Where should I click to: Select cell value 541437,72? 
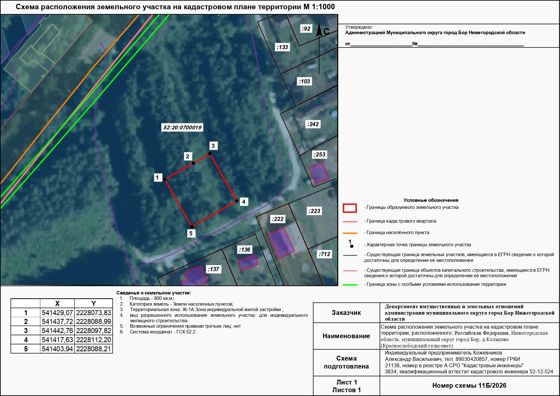coord(57,322)
